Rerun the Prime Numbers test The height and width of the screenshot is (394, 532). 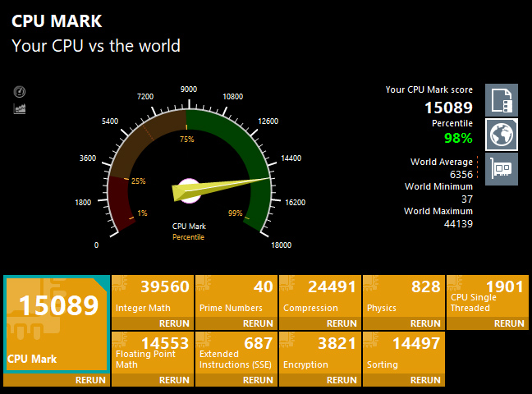pyautogui.click(x=258, y=323)
